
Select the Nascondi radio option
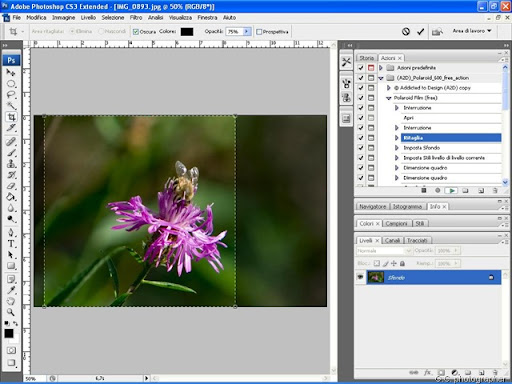pos(101,31)
